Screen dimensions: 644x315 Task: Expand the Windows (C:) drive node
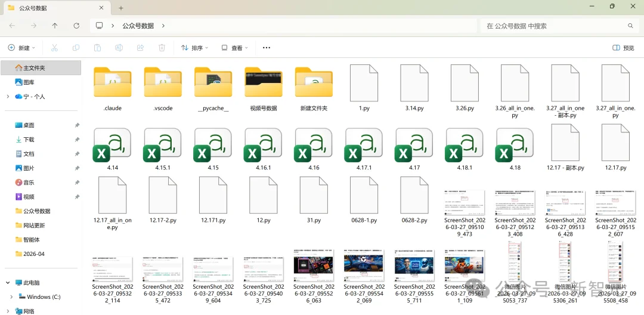11,297
